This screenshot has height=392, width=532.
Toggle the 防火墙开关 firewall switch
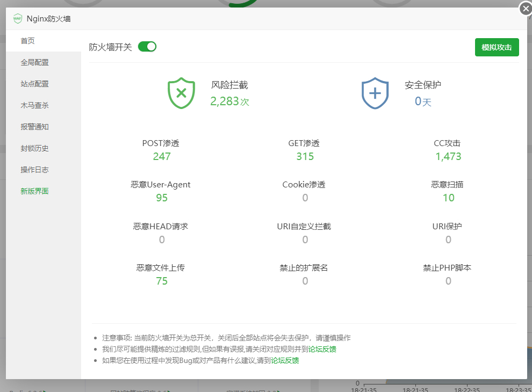[x=147, y=47]
